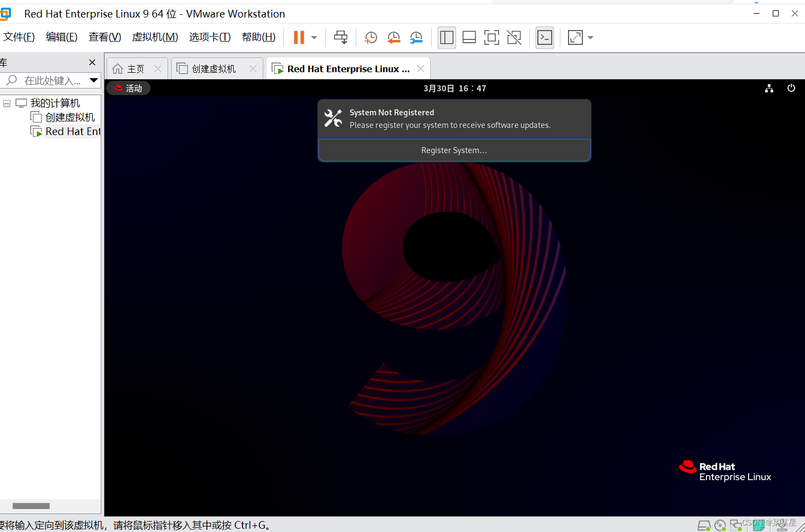The height and width of the screenshot is (532, 805).
Task: Open the 活动 overview in GNOME
Action: point(128,88)
